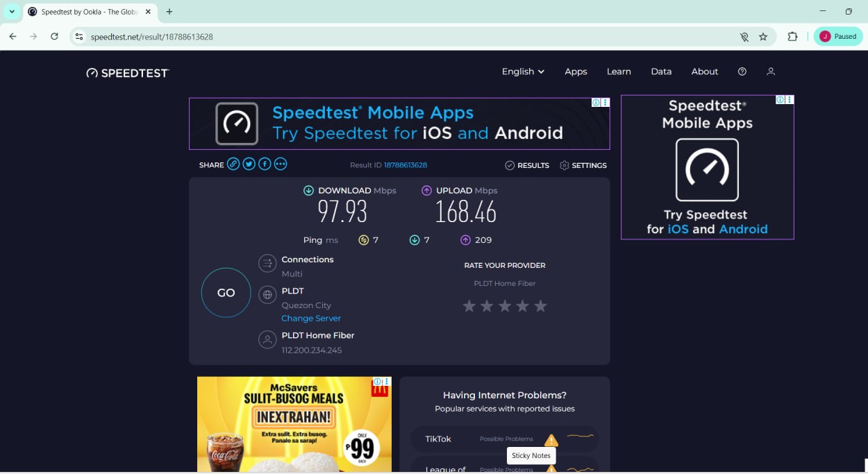Viewport: 868px width, 474px height.
Task: Open Result ID 18788613628 link
Action: click(406, 165)
